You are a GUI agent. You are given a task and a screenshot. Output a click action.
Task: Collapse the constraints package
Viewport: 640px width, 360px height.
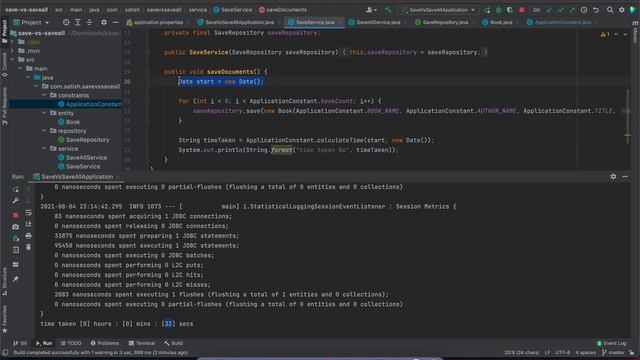point(44,95)
